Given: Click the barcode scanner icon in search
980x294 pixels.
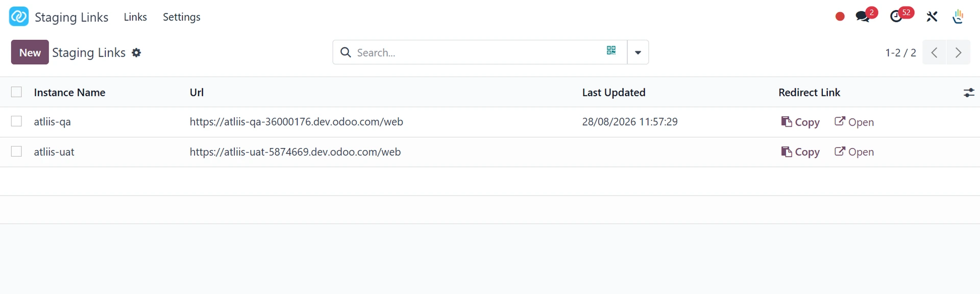Looking at the screenshot, I should [x=611, y=51].
